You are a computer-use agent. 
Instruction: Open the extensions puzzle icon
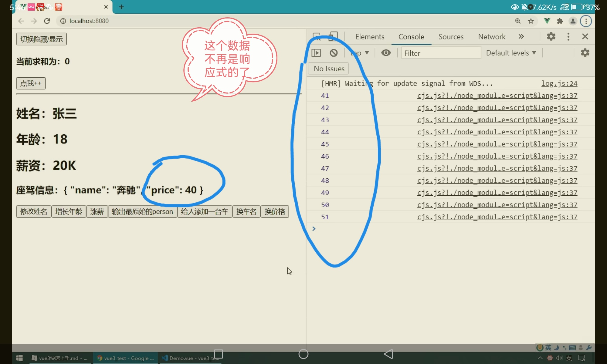point(560,21)
